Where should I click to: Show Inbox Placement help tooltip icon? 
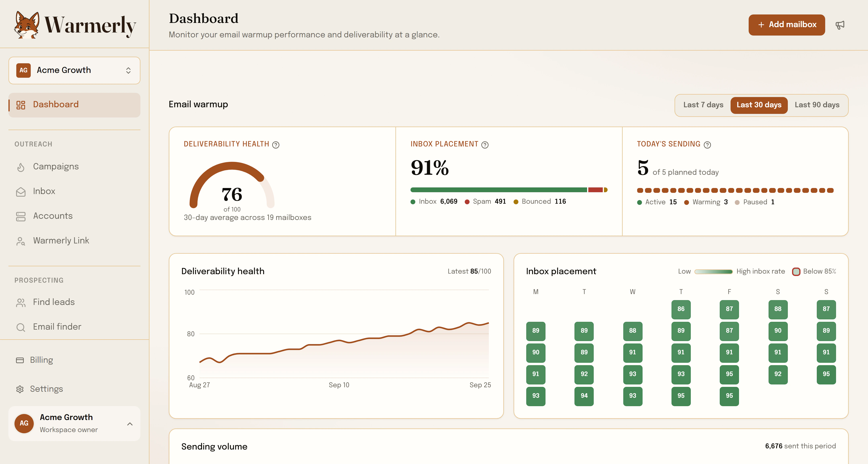(x=485, y=145)
